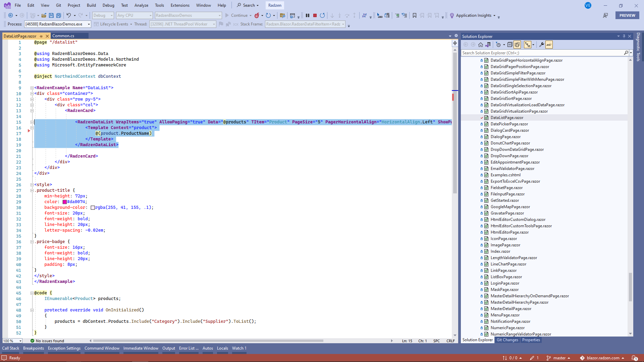Switch to the Git Changes tab

[x=507, y=340]
